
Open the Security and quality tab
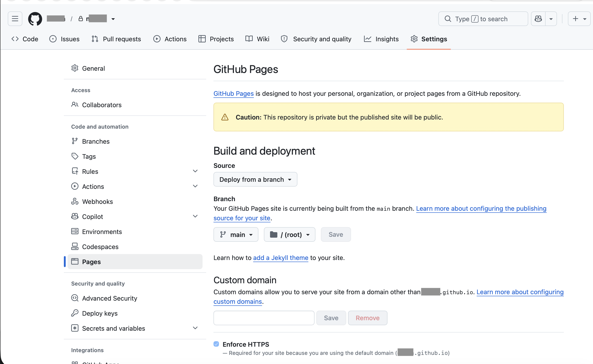(316, 39)
